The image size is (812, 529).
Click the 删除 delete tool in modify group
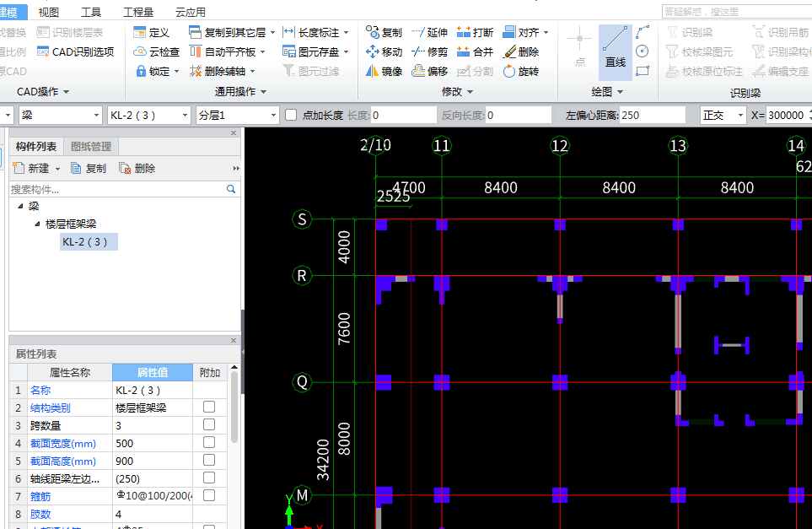pos(521,51)
